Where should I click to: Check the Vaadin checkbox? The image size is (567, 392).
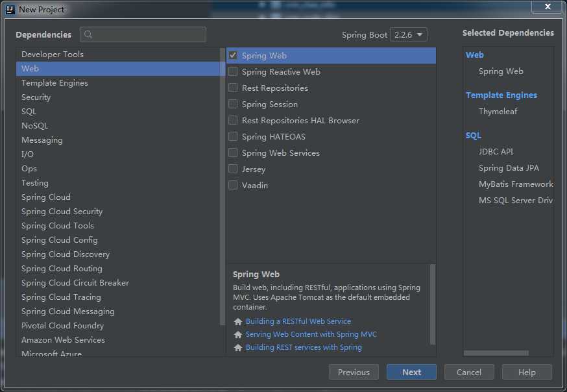coord(233,185)
